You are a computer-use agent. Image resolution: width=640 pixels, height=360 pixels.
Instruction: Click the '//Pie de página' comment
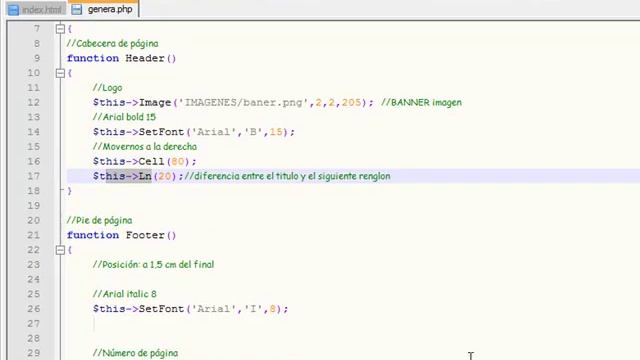(x=99, y=220)
